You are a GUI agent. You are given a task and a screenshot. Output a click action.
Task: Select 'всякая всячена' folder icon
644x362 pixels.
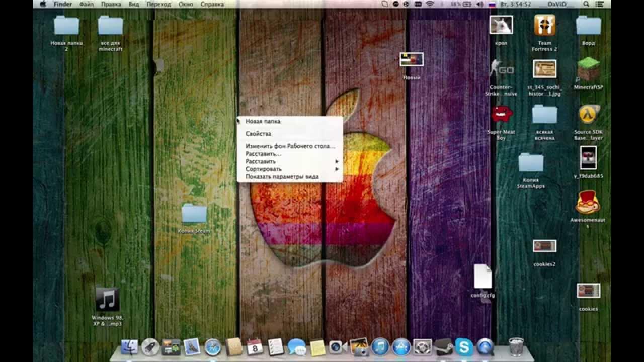click(545, 115)
